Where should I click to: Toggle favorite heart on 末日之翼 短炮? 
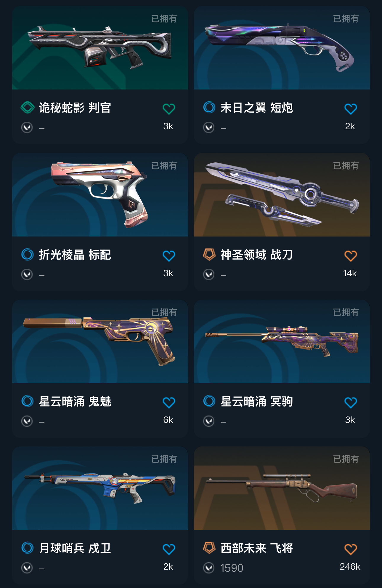351,109
